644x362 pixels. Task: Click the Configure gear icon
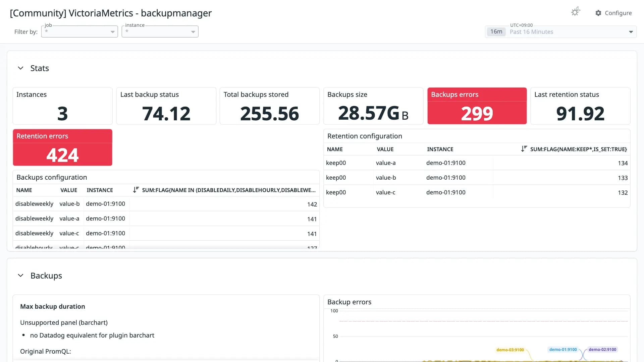[x=598, y=13]
